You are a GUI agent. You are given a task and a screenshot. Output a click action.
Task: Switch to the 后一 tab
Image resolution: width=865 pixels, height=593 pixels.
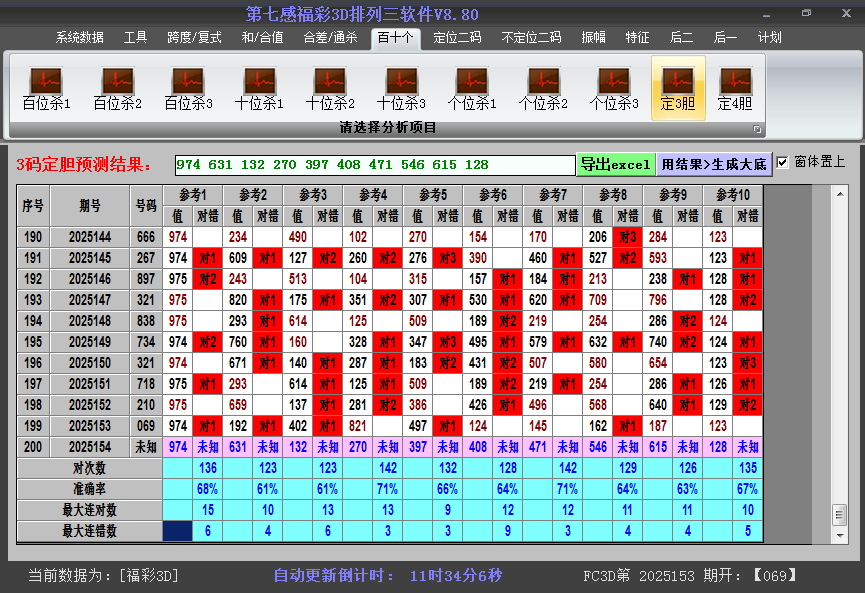pos(725,38)
